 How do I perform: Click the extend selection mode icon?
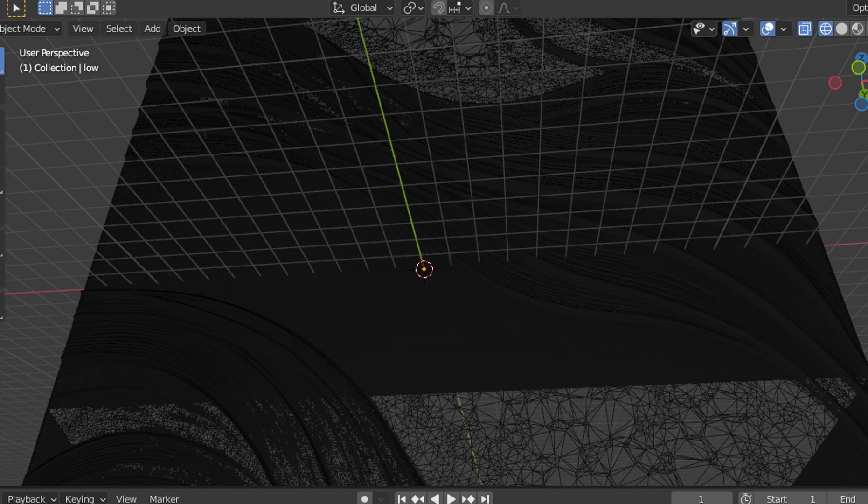(61, 8)
